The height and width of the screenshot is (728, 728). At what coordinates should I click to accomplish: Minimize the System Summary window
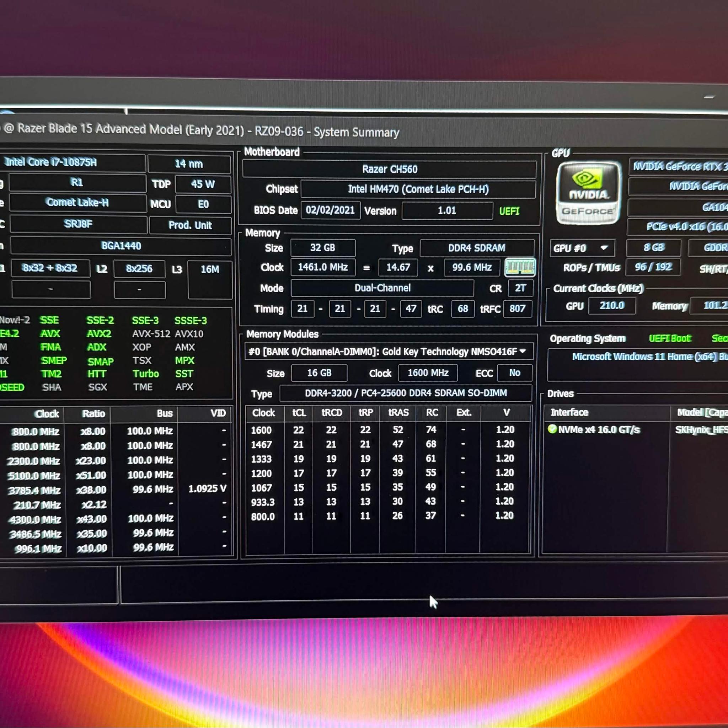[x=709, y=97]
